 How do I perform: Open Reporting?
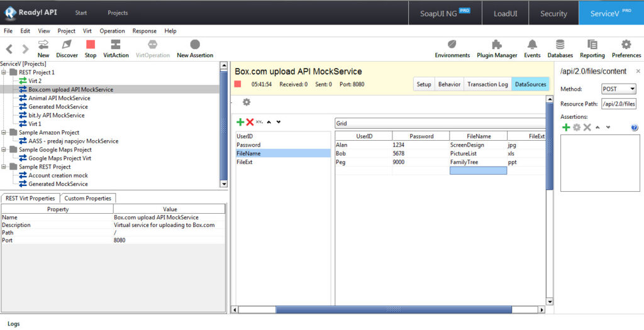(592, 49)
